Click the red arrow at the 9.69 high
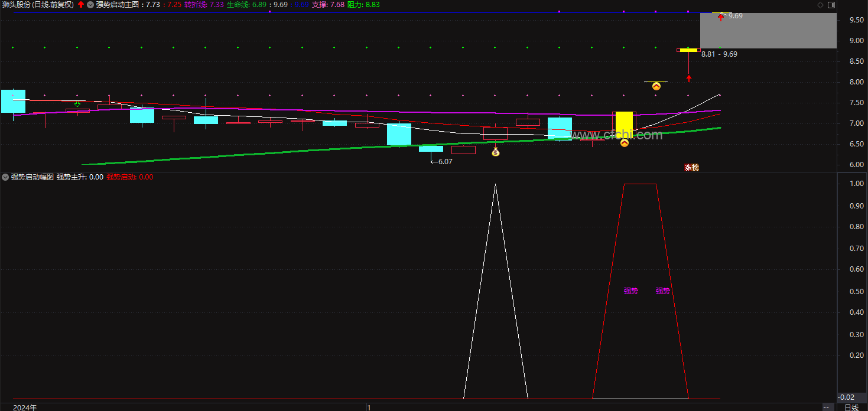 click(720, 17)
